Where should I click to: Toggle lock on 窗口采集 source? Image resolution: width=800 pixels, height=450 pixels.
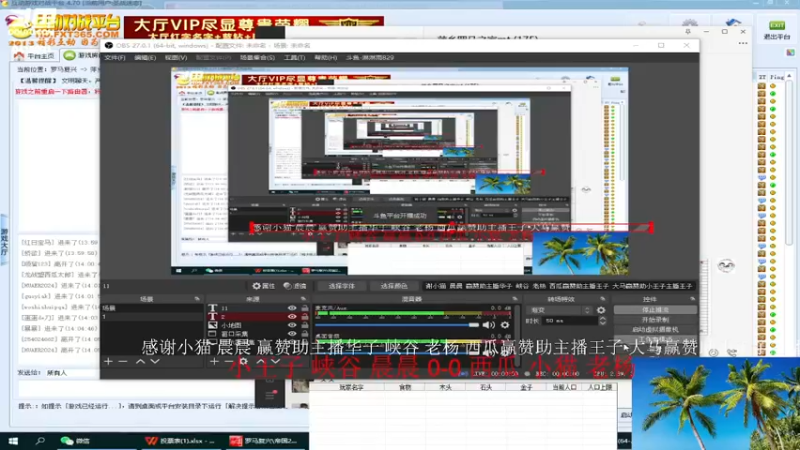[x=305, y=333]
